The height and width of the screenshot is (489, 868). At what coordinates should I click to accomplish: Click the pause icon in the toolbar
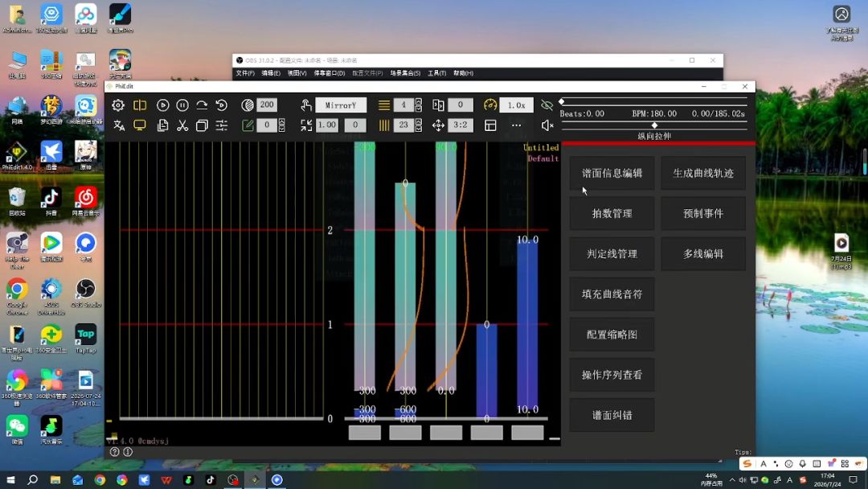tap(182, 105)
